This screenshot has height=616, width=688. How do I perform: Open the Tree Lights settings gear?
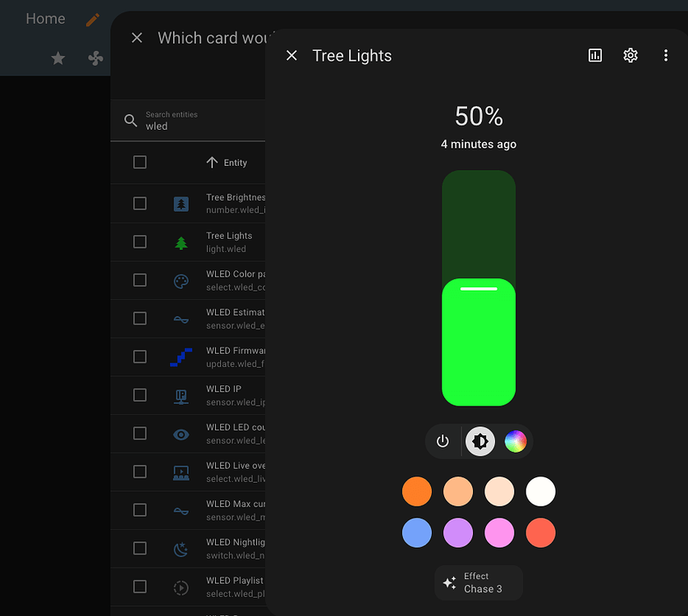[630, 55]
